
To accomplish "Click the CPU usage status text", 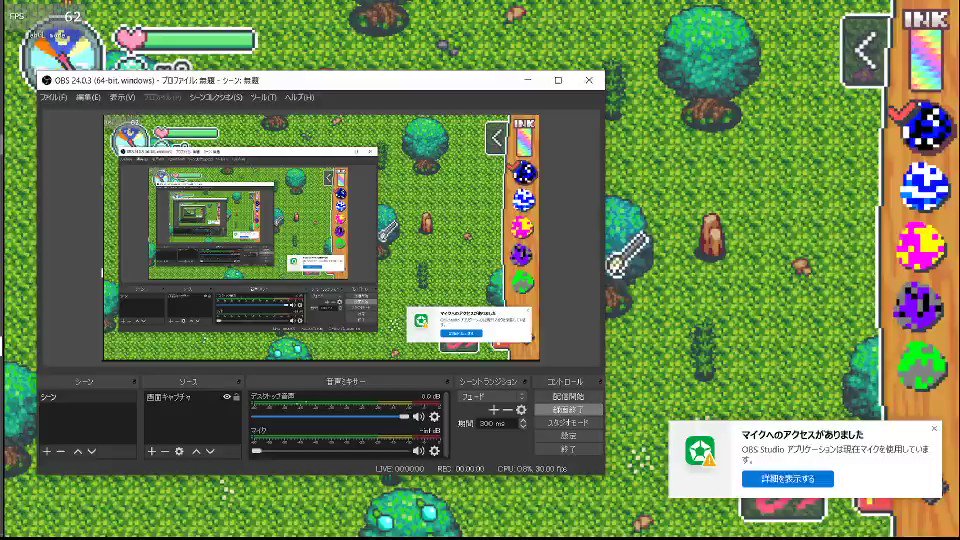I will [532, 469].
